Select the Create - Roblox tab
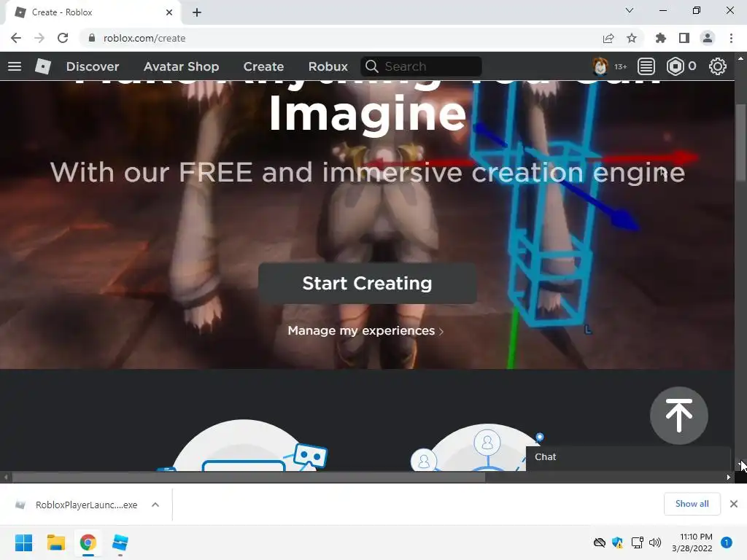Screen dimensions: 747x560 pos(93,12)
